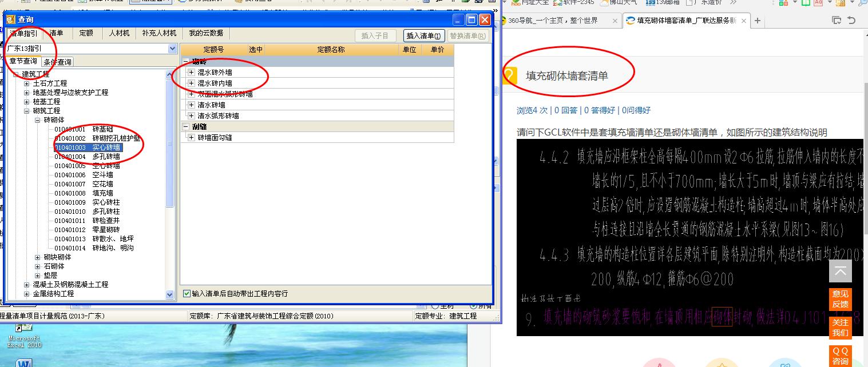Select 010401008 填充墙 item

pyautogui.click(x=84, y=193)
